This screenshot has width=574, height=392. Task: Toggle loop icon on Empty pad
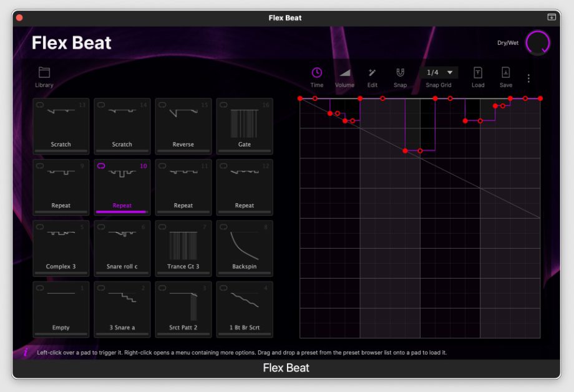point(40,288)
